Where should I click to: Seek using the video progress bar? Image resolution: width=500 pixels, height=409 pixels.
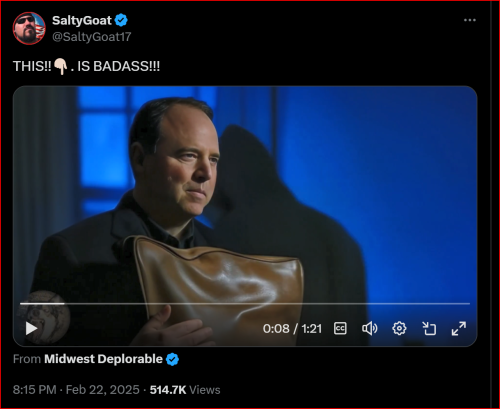[245, 304]
